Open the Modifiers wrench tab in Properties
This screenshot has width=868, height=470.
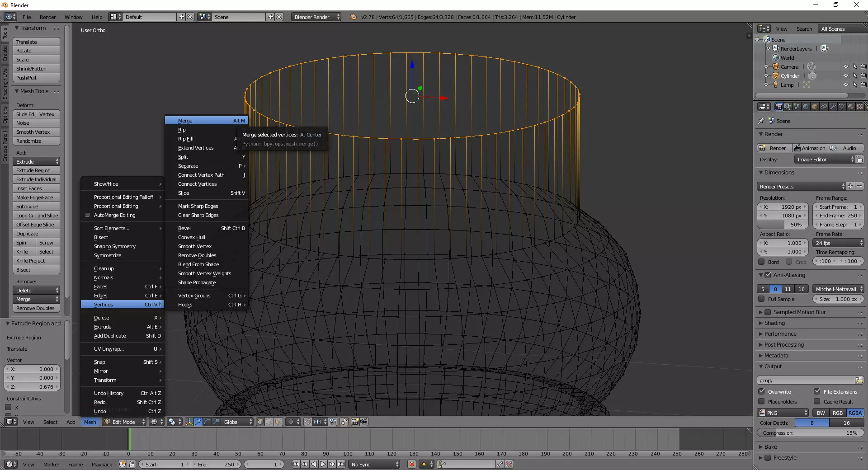tap(833, 107)
